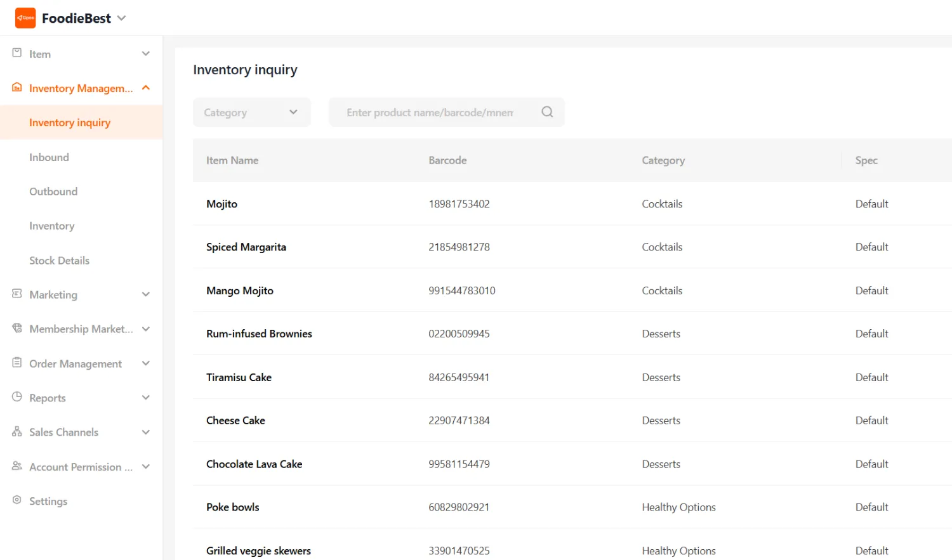
Task: Click the Marketing sidebar icon
Action: (x=17, y=294)
